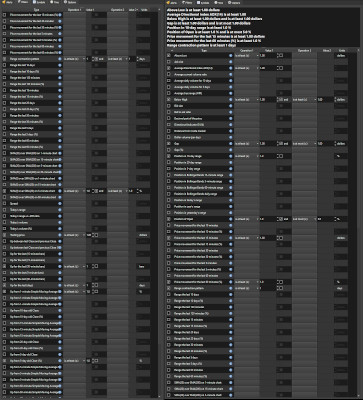Click Type column header in left panel
This screenshot has width=363, height=400.
[36, 10]
